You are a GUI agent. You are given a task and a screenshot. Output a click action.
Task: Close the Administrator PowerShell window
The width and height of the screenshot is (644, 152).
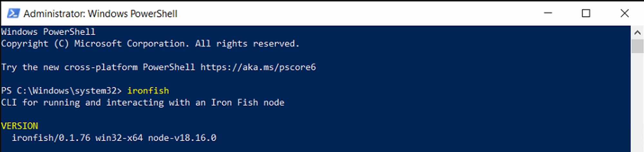tap(624, 14)
